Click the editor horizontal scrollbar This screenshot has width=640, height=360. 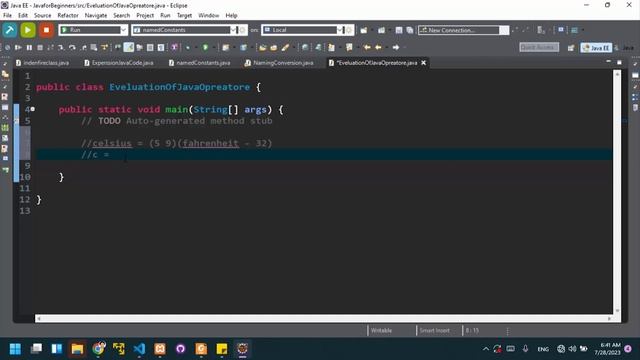point(324,318)
